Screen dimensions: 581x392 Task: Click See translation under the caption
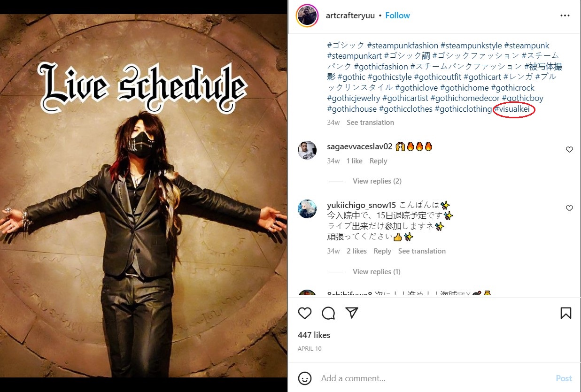pos(370,123)
